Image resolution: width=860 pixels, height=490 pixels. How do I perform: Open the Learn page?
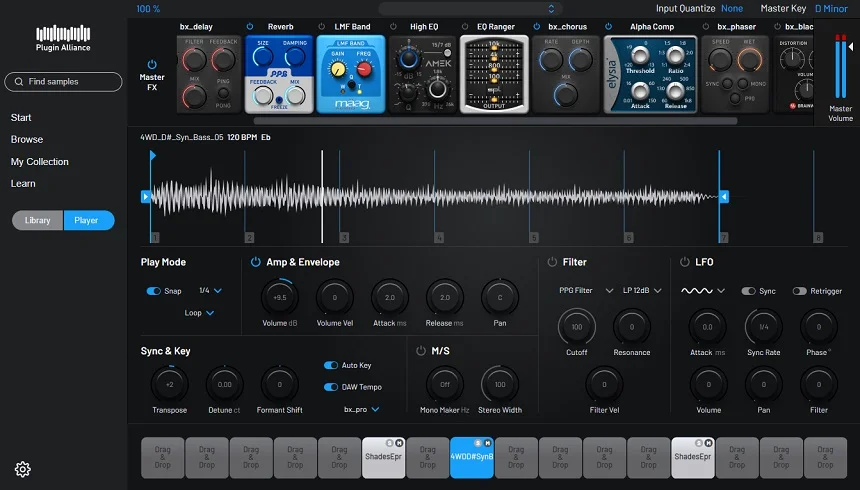23,184
